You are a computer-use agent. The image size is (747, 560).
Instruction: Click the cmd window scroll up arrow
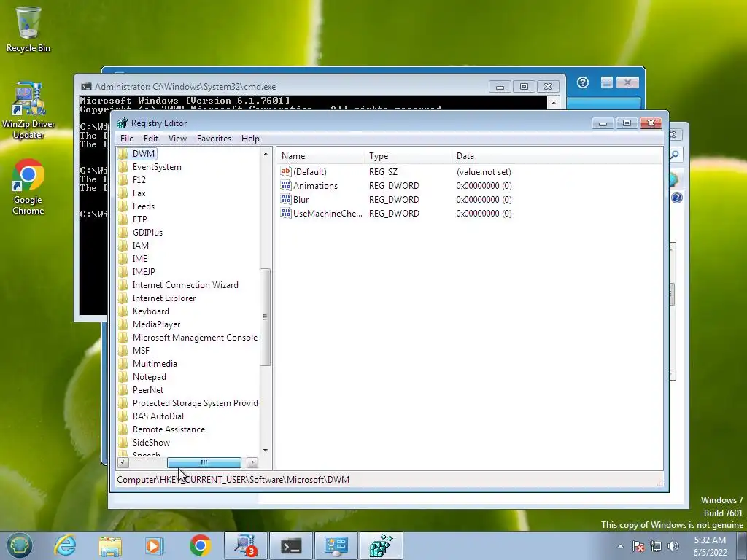coord(554,102)
